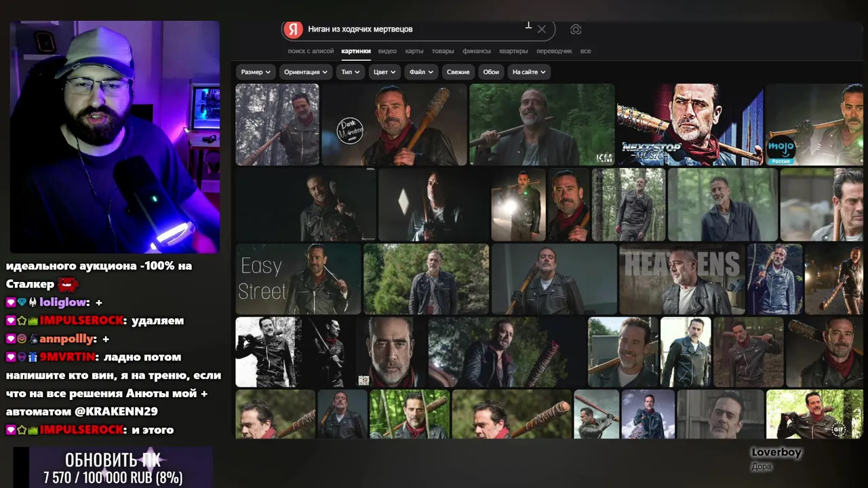Open search by image camera icon
868x488 pixels.
pos(576,29)
